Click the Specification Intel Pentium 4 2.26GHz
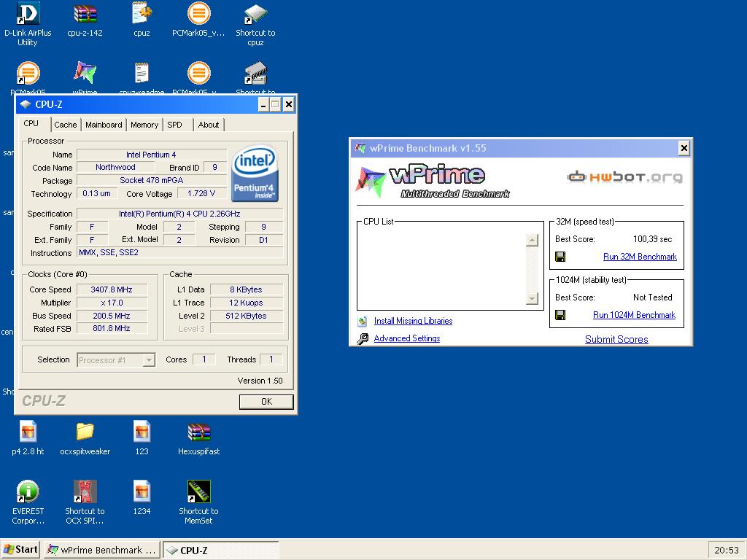 click(180, 214)
